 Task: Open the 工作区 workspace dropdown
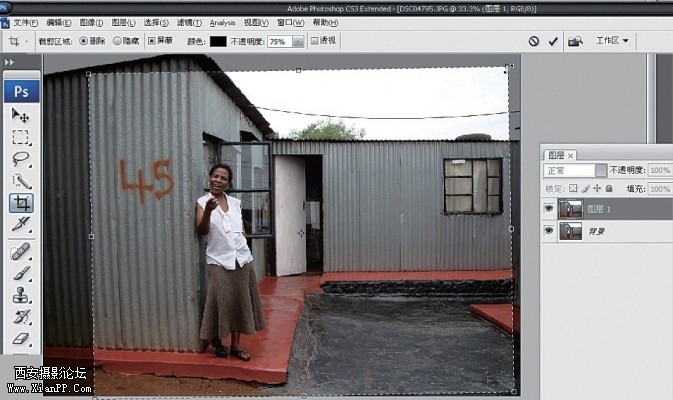[x=613, y=41]
